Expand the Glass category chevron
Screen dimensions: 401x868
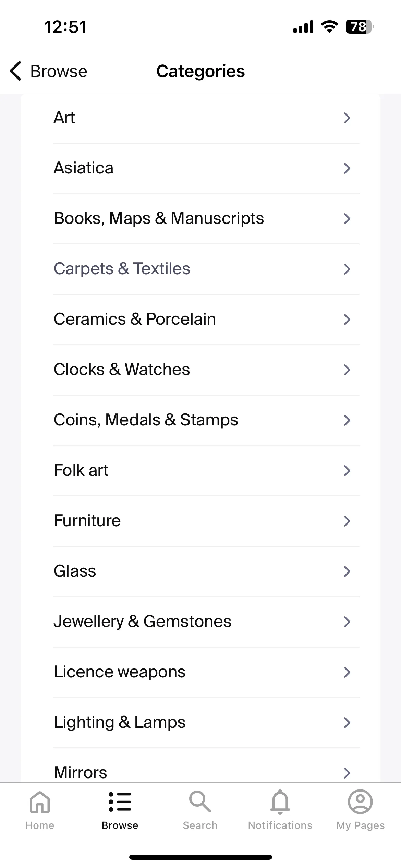pos(347,571)
